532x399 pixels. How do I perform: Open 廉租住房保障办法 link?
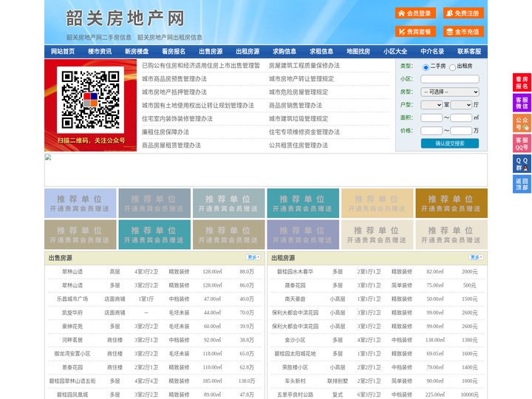(166, 132)
